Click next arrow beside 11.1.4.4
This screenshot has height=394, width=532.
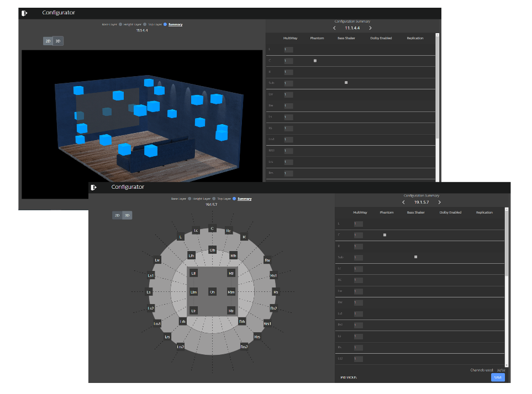click(x=370, y=28)
